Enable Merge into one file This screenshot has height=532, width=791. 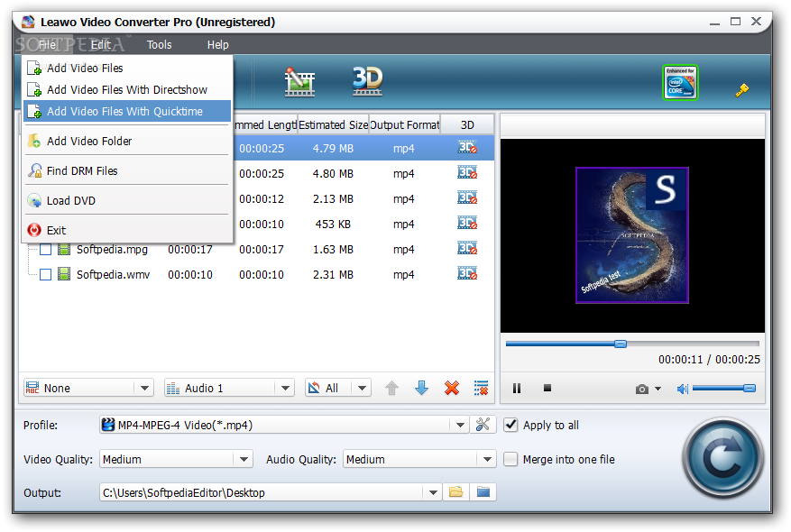pos(510,459)
